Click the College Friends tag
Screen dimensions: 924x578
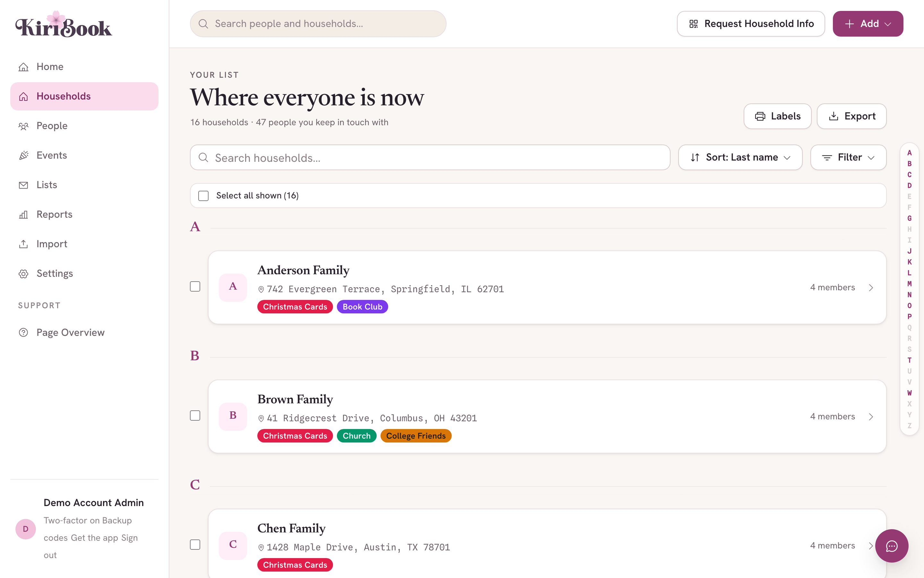(x=416, y=436)
